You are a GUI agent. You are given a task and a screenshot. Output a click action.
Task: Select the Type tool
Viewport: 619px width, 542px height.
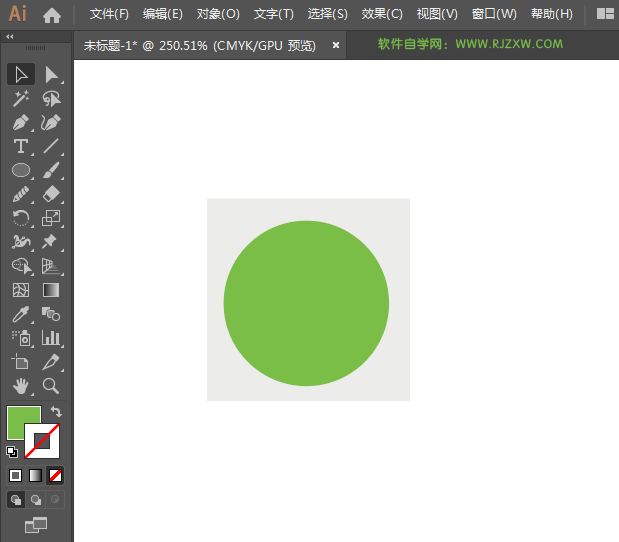click(x=21, y=147)
